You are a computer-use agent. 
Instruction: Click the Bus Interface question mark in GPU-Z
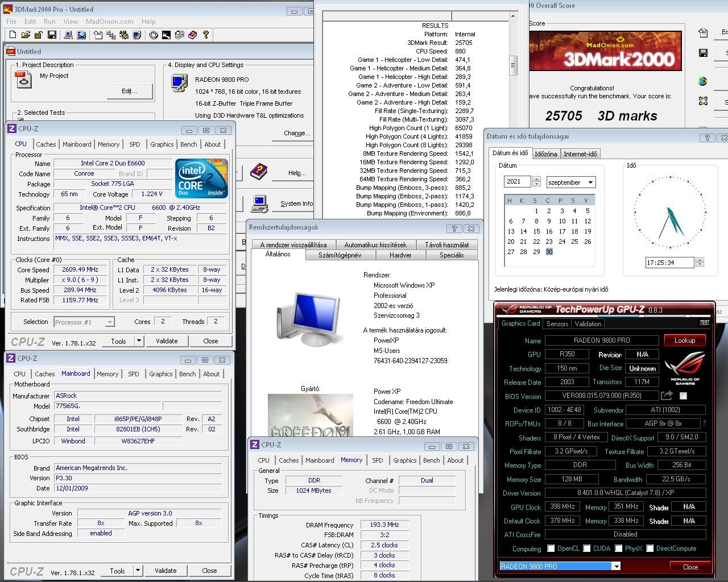click(704, 423)
